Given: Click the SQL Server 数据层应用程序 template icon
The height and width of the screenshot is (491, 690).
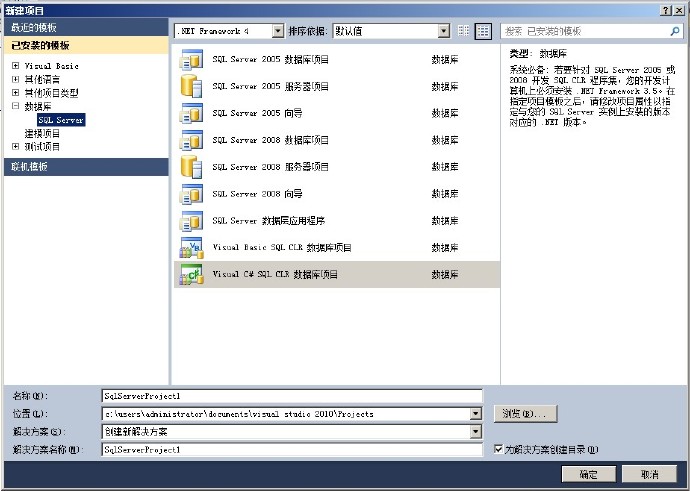Looking at the screenshot, I should pyautogui.click(x=191, y=221).
